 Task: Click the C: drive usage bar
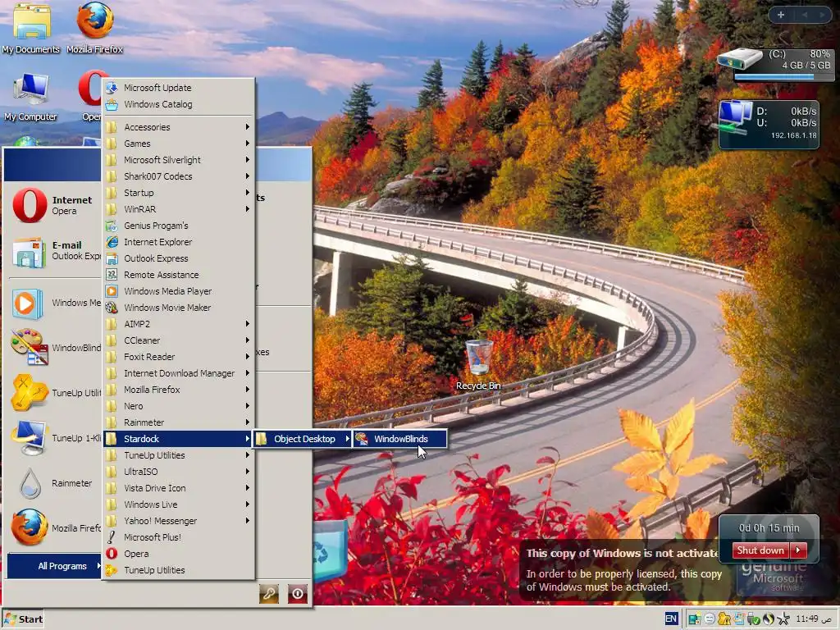pos(783,76)
